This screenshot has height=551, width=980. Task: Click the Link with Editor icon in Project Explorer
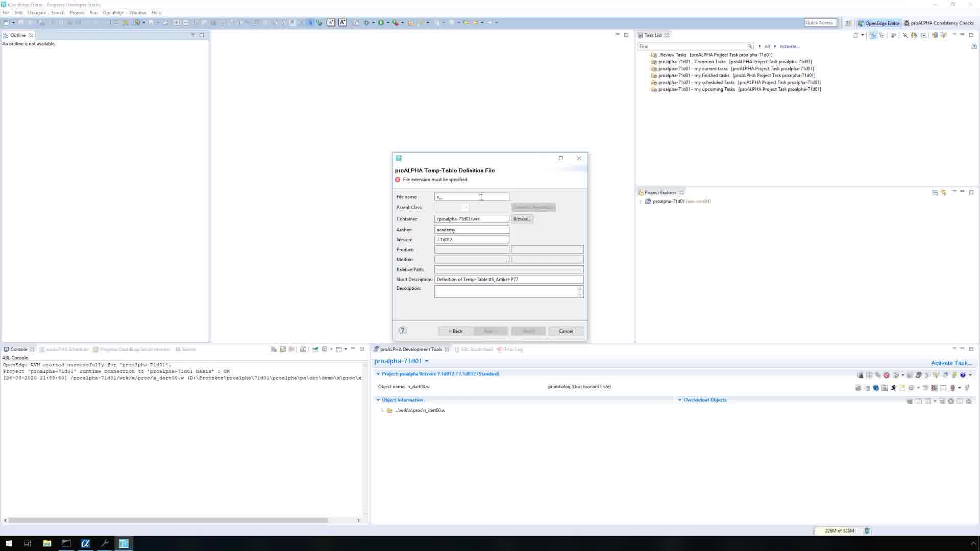click(x=944, y=192)
